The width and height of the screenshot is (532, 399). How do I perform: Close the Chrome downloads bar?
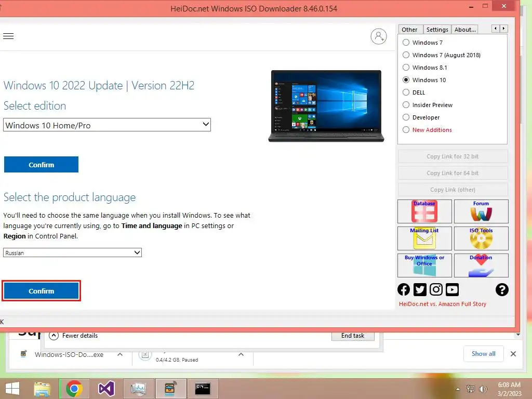513,354
